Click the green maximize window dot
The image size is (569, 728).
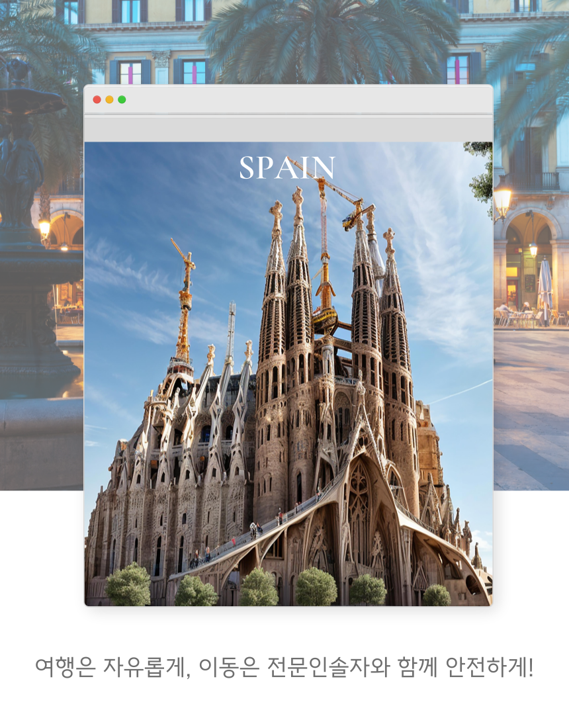point(122,99)
